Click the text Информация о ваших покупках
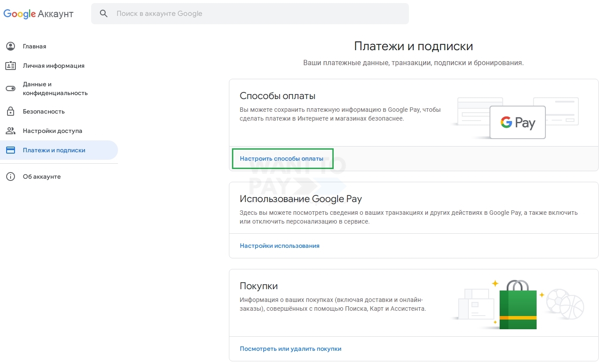 click(x=333, y=304)
